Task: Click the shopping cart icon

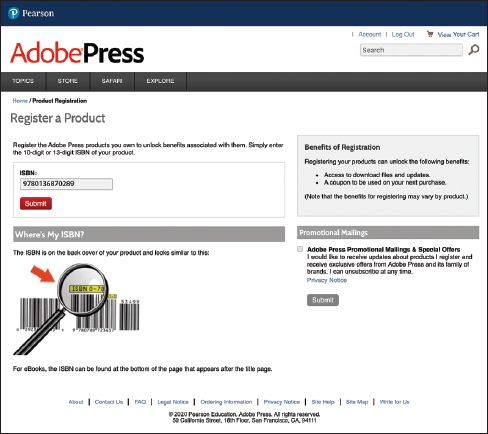Action: click(x=430, y=34)
